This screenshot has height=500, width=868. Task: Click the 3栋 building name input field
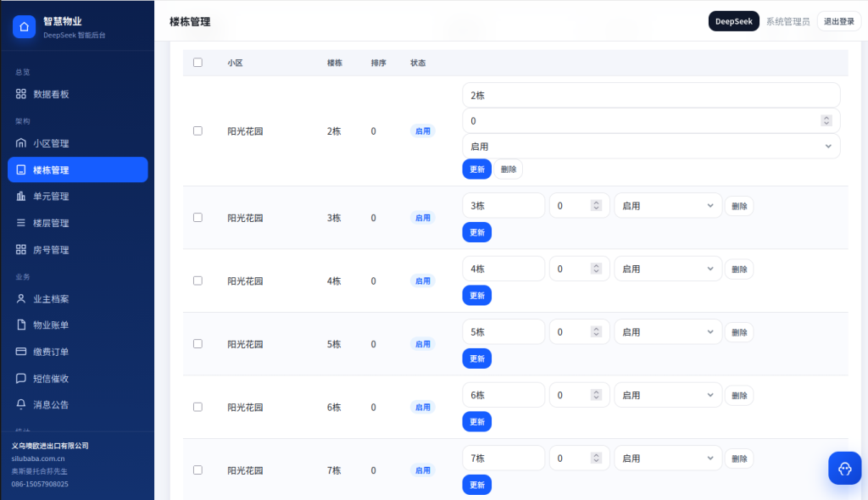[x=504, y=205]
